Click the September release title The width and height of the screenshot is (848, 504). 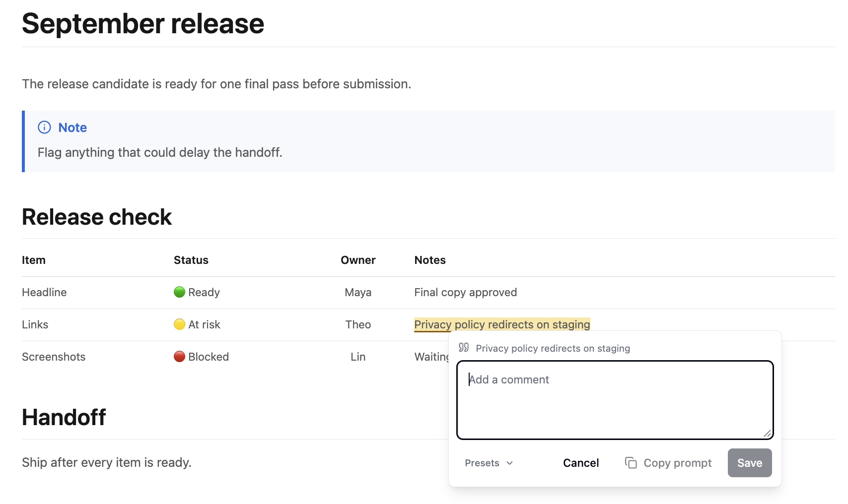[x=143, y=23]
